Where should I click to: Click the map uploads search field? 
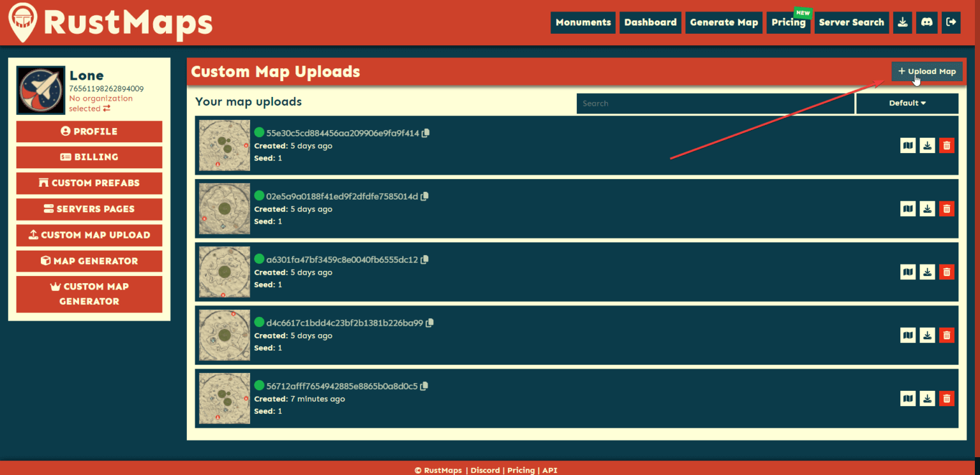coord(715,103)
